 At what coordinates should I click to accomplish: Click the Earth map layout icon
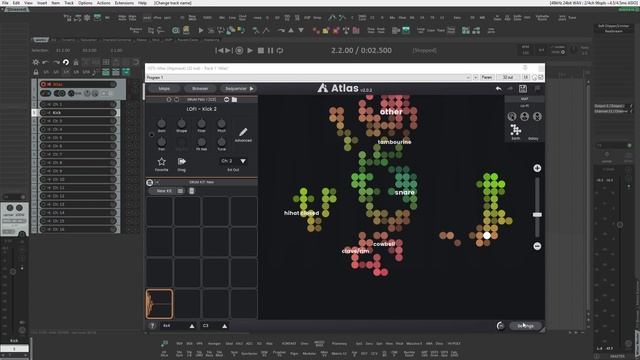tap(516, 130)
